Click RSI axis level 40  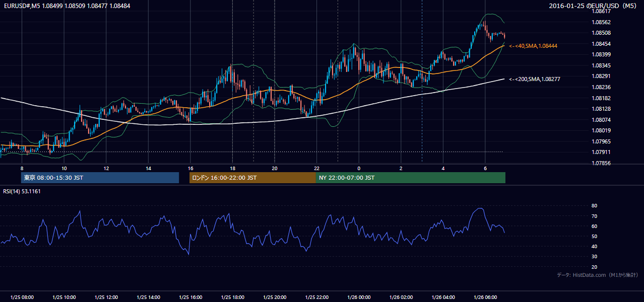595,247
